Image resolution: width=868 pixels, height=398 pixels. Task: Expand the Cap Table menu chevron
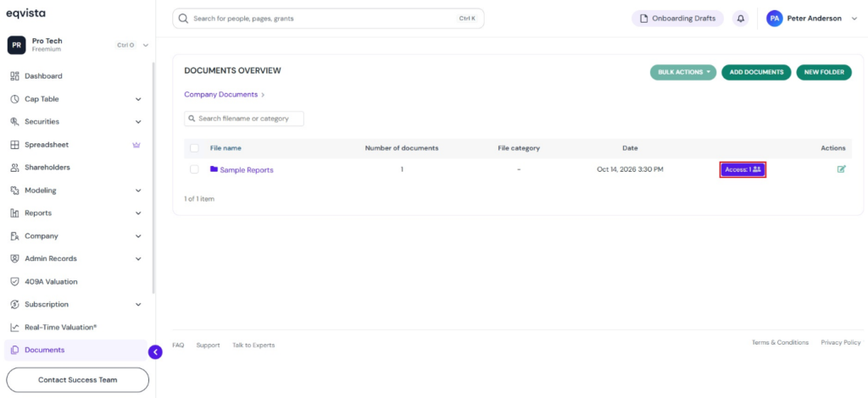click(138, 100)
